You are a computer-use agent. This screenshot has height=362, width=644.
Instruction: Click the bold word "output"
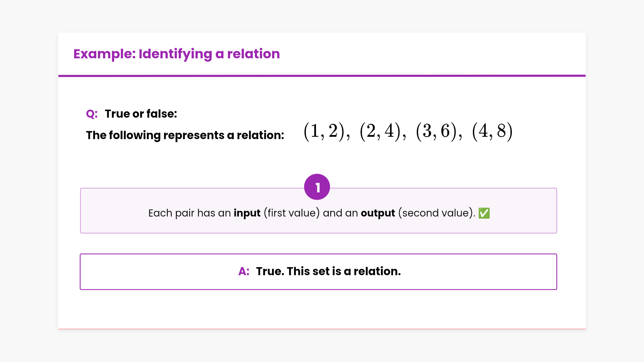(378, 213)
